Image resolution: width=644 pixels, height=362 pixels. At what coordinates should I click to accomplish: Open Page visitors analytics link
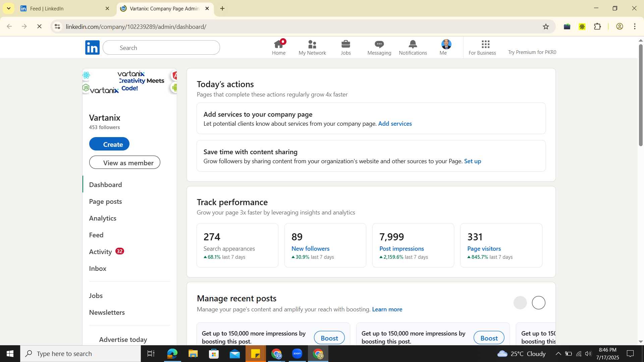click(484, 249)
